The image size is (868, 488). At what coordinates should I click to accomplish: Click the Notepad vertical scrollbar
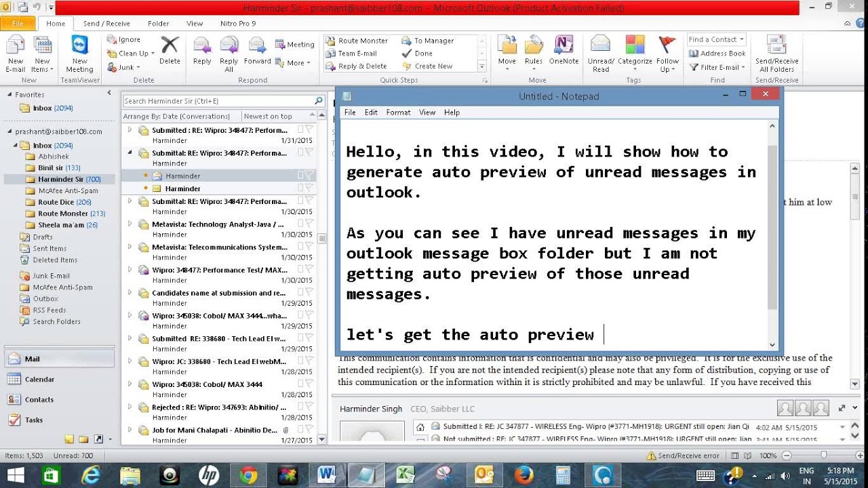(772, 235)
